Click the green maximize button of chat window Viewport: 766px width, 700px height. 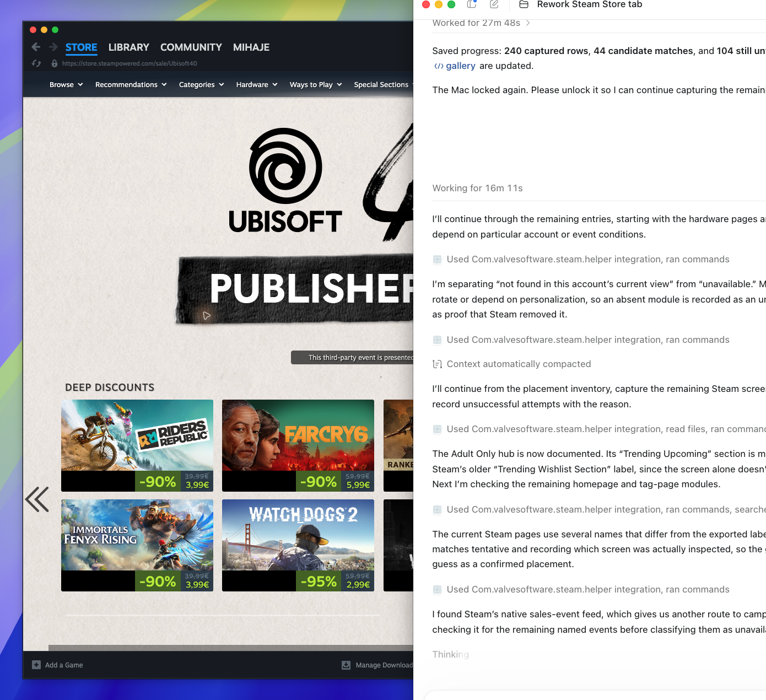point(451,4)
